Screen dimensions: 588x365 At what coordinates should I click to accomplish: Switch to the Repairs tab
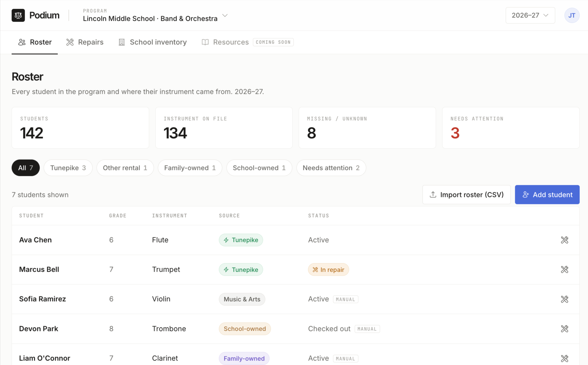(85, 42)
